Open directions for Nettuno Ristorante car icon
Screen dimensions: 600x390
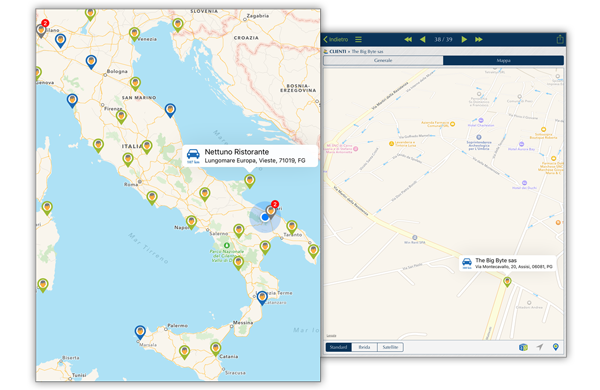coord(193,155)
